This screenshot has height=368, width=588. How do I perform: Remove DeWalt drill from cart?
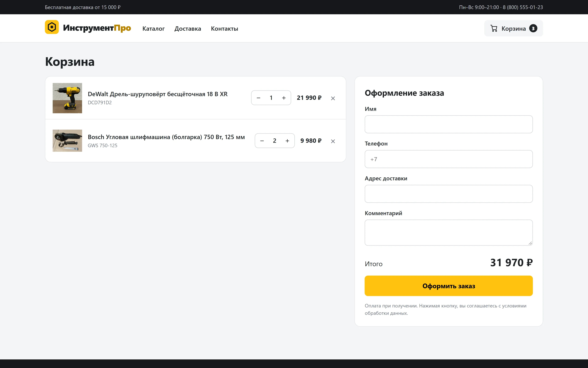coord(333,98)
